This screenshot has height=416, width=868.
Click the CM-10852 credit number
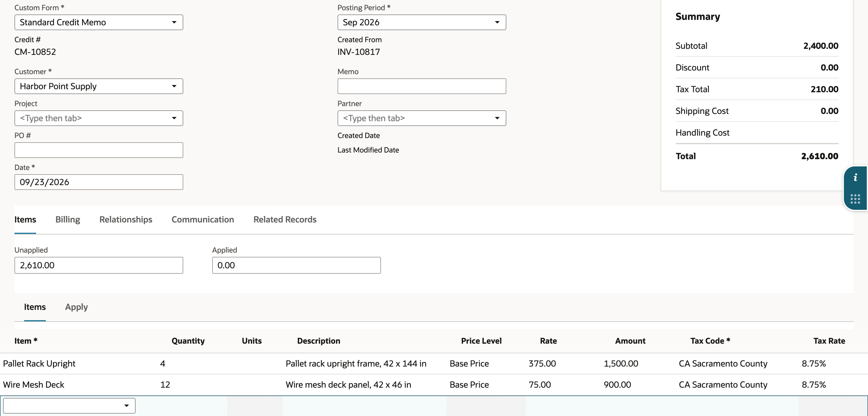[35, 52]
